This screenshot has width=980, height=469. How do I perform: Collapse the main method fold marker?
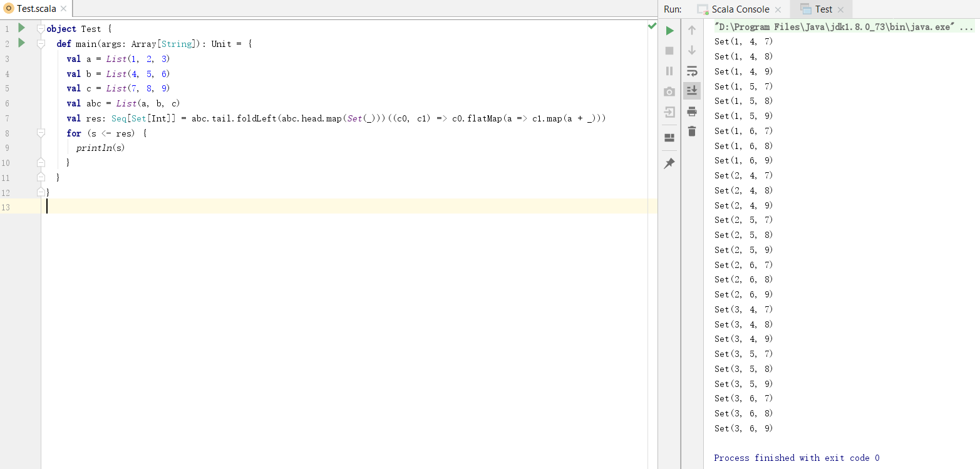point(41,44)
